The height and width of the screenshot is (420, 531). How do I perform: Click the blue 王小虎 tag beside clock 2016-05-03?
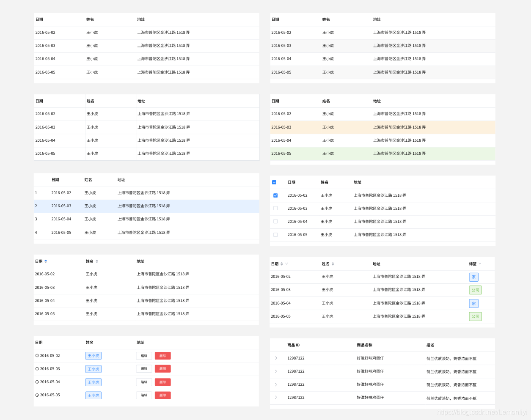coord(94,369)
